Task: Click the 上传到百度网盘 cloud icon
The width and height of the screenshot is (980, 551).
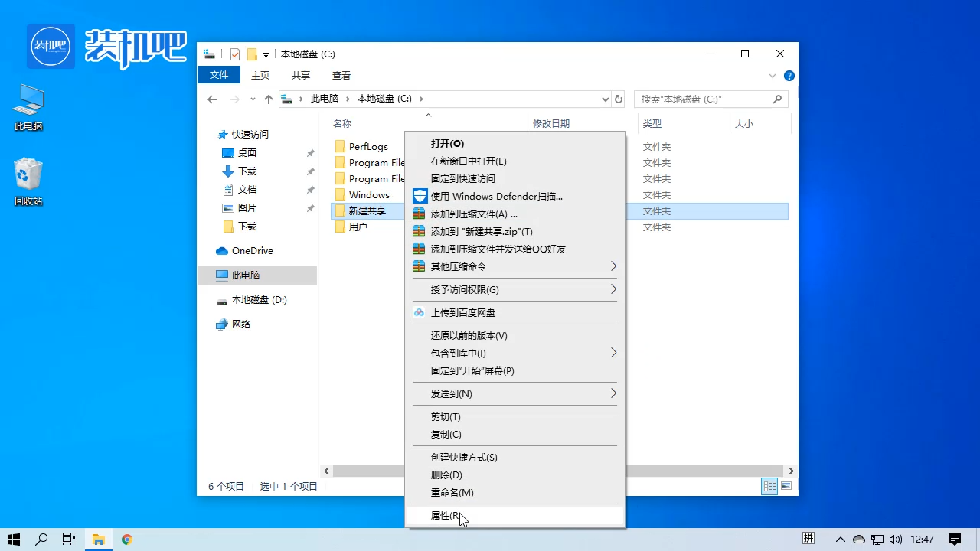Action: tap(419, 312)
